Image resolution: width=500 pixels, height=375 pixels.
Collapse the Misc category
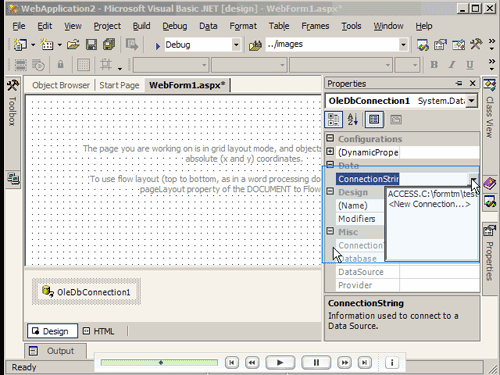(x=330, y=231)
